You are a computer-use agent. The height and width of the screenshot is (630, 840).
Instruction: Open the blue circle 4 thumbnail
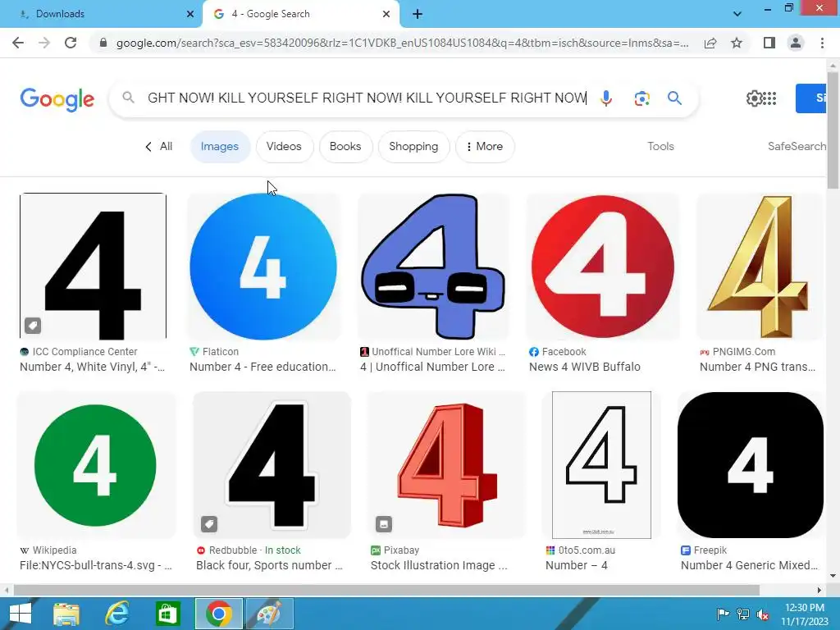point(263,267)
